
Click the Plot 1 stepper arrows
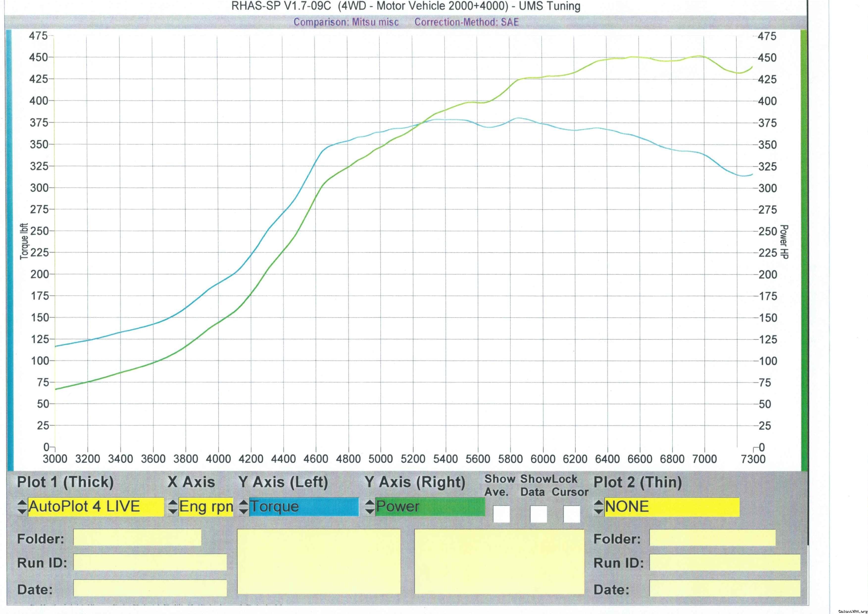pos(22,507)
